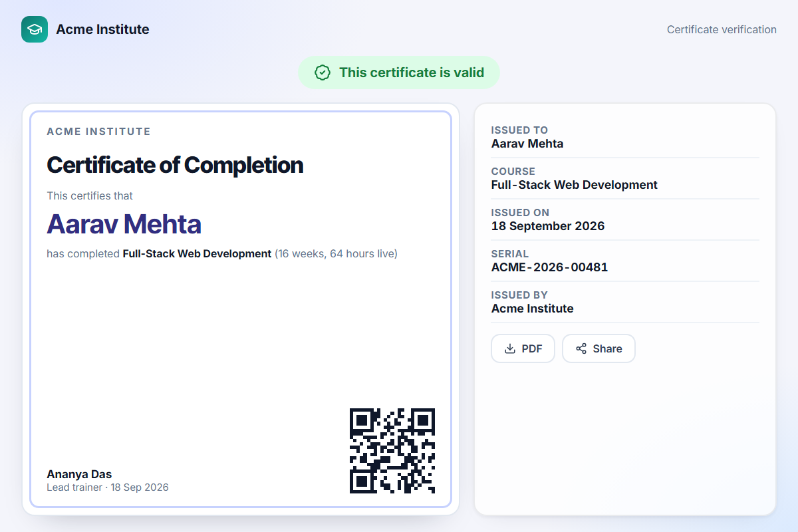Download the certificate as PDF

pos(523,348)
